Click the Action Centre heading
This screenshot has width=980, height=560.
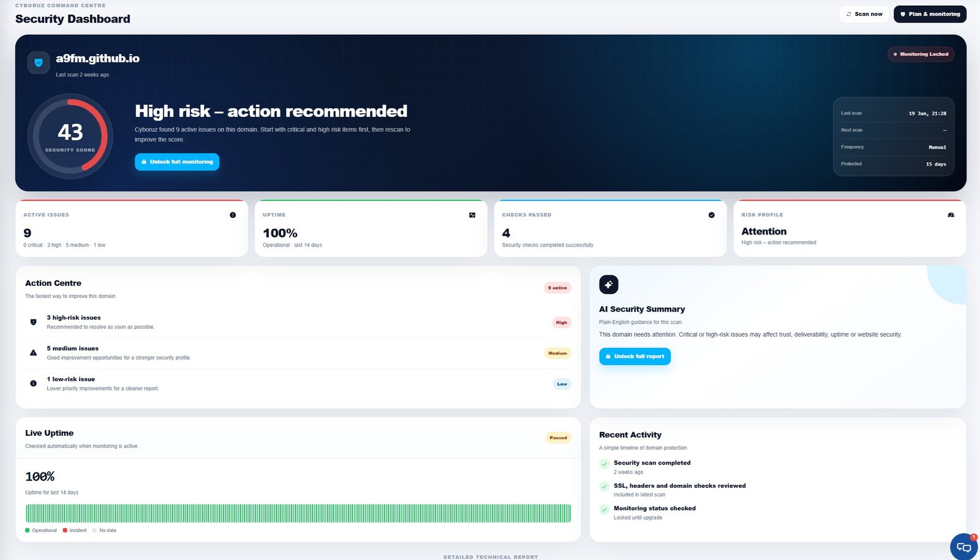[53, 283]
